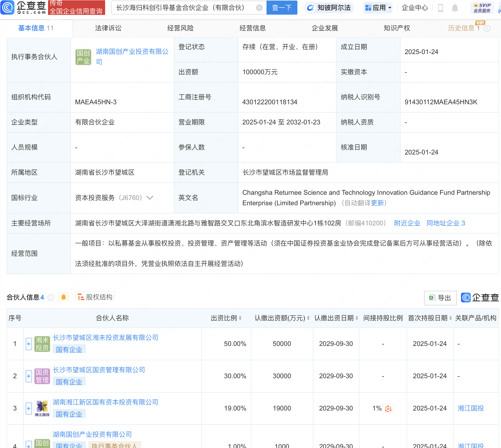Click 国有企业 tag under 湘江新区 company
Image resolution: width=501 pixels, height=448 pixels.
[69, 414]
